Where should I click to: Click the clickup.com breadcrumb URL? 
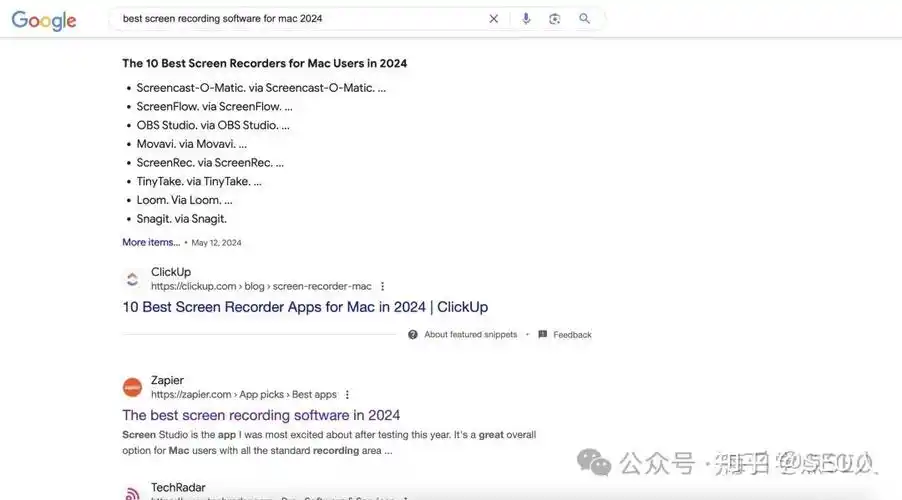point(261,286)
